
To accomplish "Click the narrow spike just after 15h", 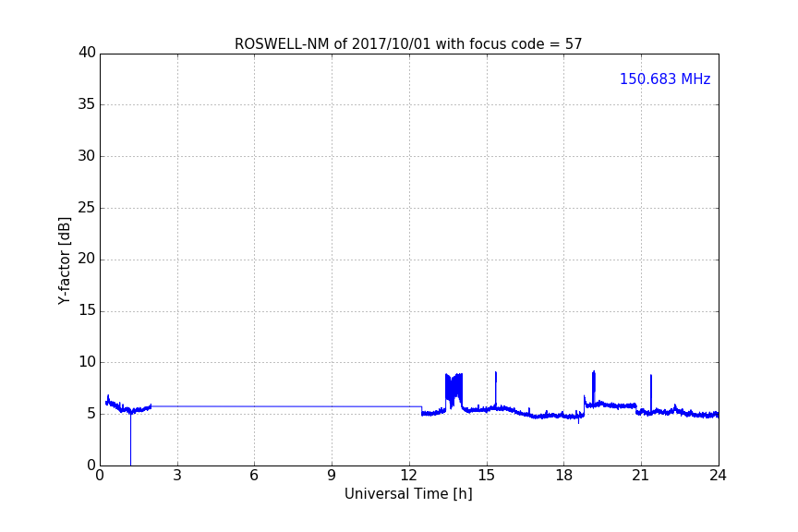I will click(x=496, y=390).
